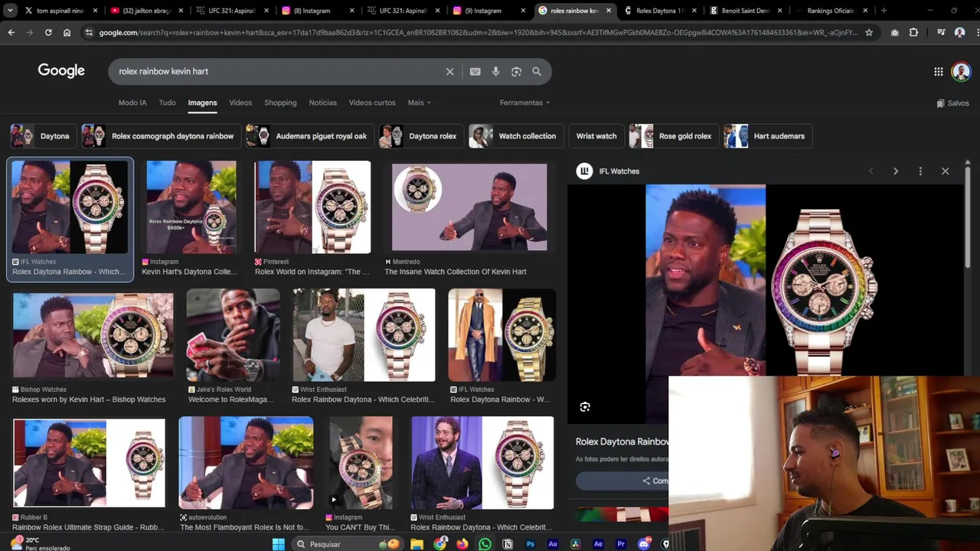
Task: Switch to the Videos results tab
Action: (240, 103)
